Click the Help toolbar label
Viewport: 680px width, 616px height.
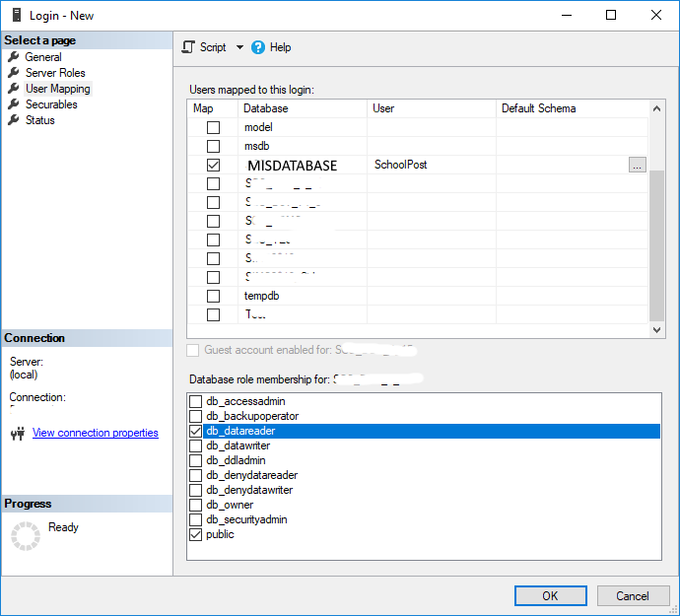click(x=280, y=47)
